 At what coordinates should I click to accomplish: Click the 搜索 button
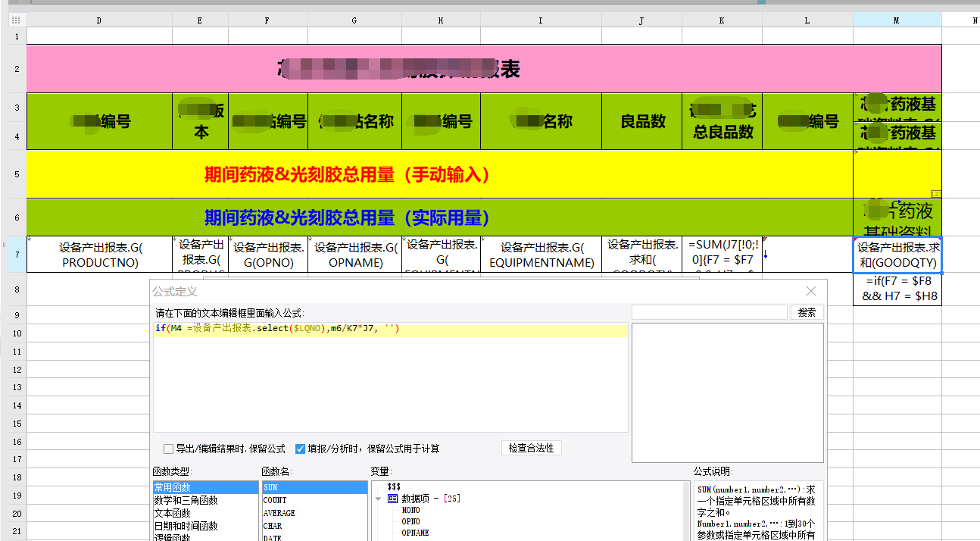[807, 312]
